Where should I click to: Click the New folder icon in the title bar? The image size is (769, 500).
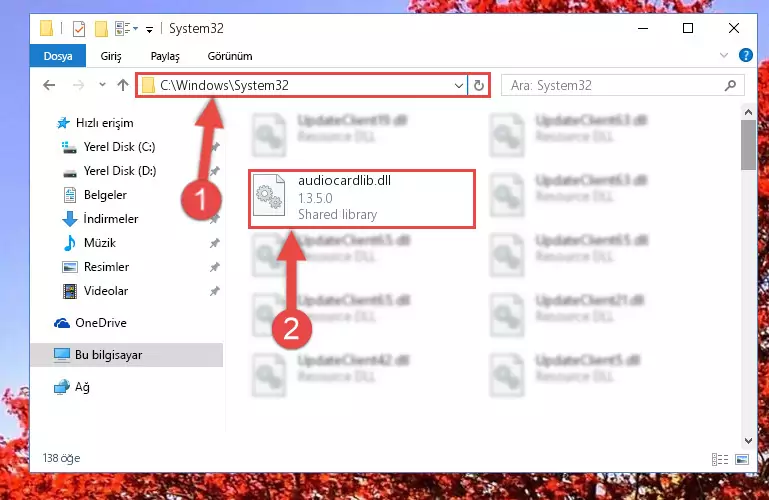point(101,29)
